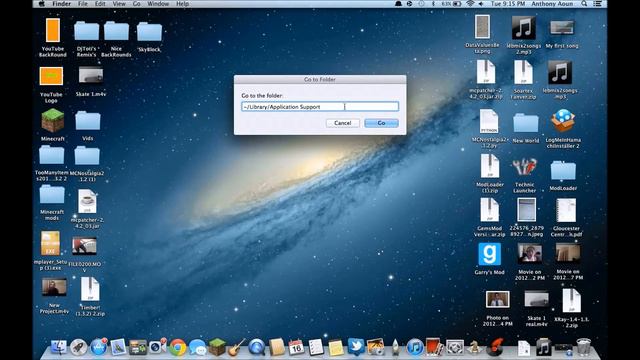Select Nice BackRounds folder
640x360 pixels.
(116, 31)
